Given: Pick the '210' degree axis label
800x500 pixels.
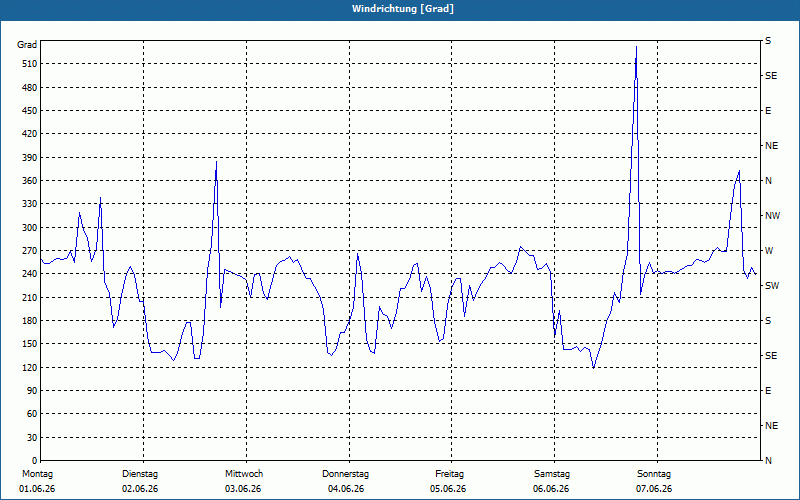Looking at the screenshot, I should click(x=29, y=297).
